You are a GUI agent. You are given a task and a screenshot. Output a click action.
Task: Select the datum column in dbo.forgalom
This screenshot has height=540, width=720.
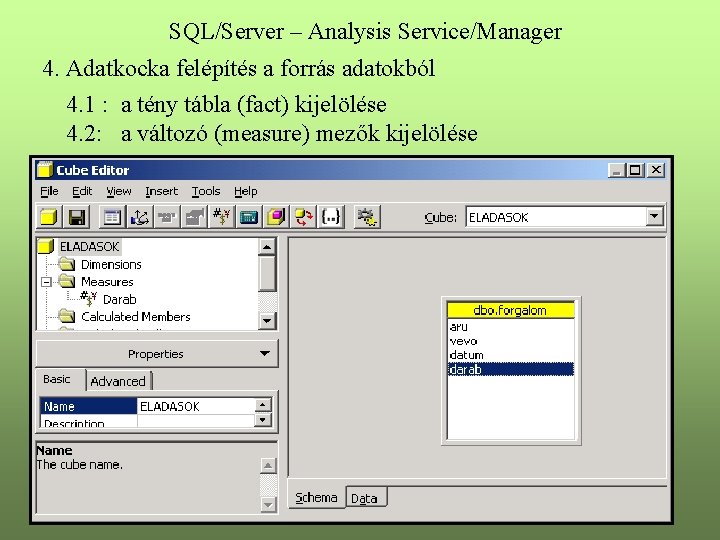[x=511, y=355]
